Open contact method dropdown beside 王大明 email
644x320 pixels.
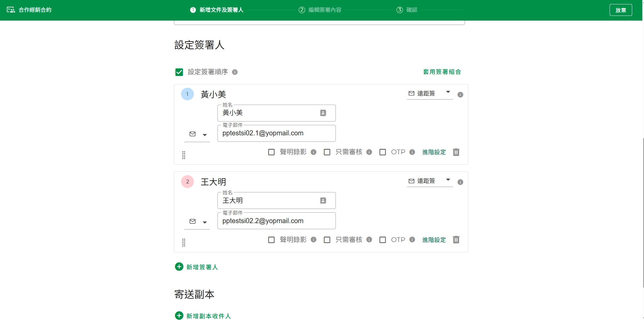coord(197,222)
